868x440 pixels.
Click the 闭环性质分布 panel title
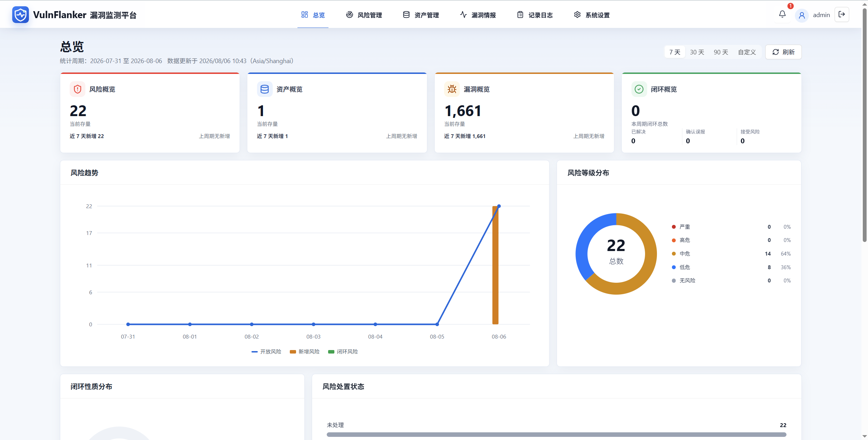[91, 387]
